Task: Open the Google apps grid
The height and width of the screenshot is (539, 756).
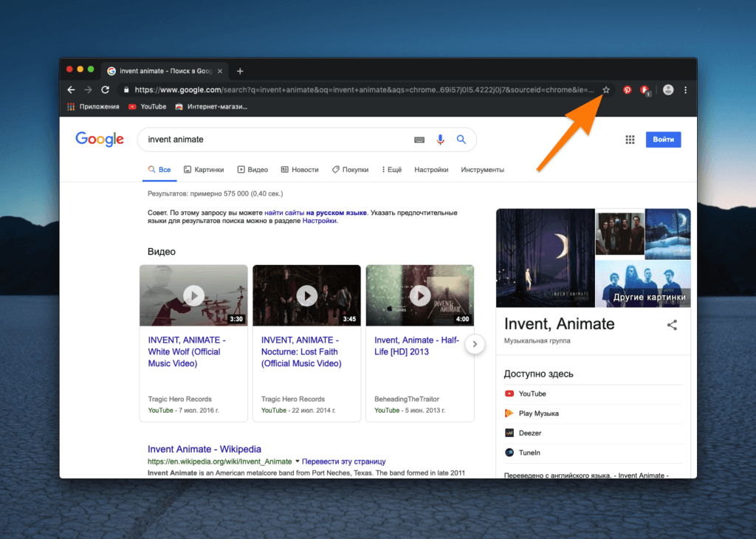Action: [630, 140]
